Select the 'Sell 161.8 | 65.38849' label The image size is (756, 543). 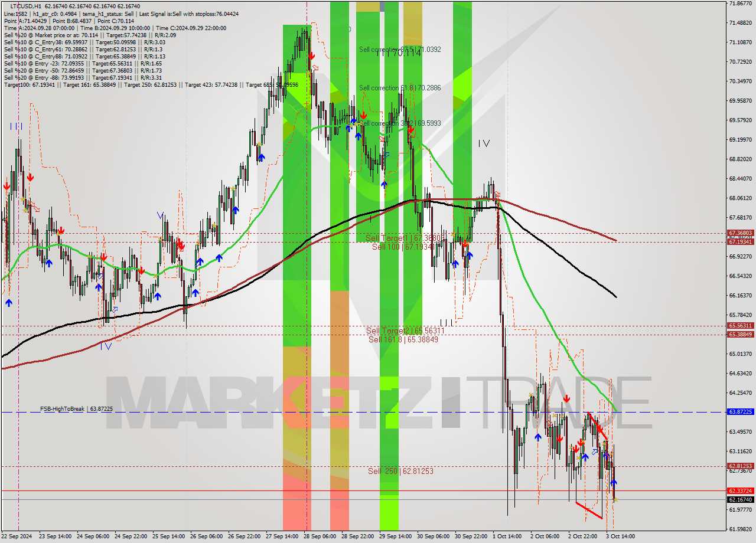pyautogui.click(x=403, y=339)
